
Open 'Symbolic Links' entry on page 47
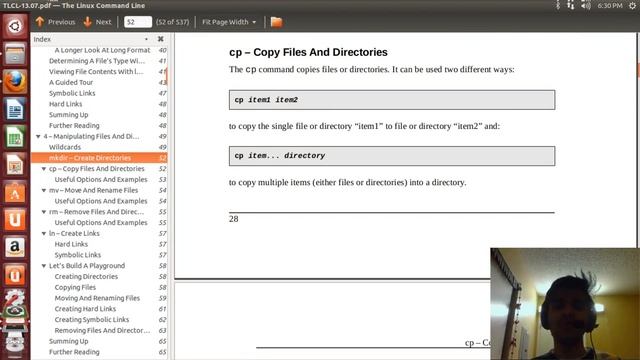[72, 93]
